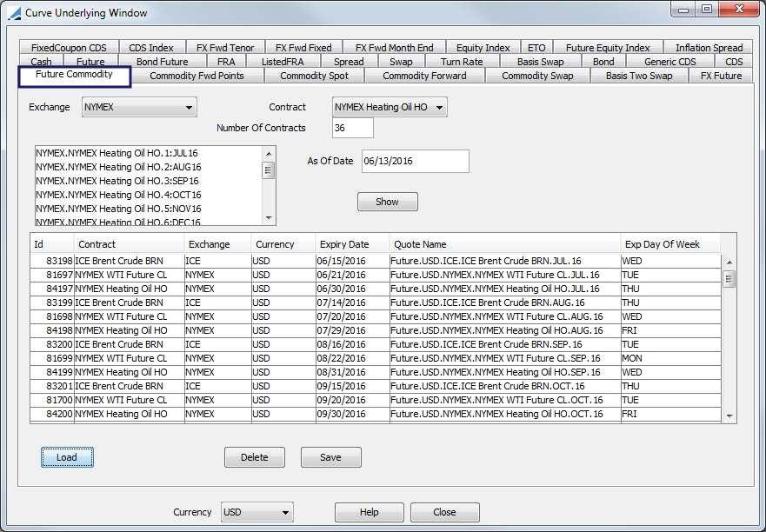Select table row with Id 81697

pos(376,275)
